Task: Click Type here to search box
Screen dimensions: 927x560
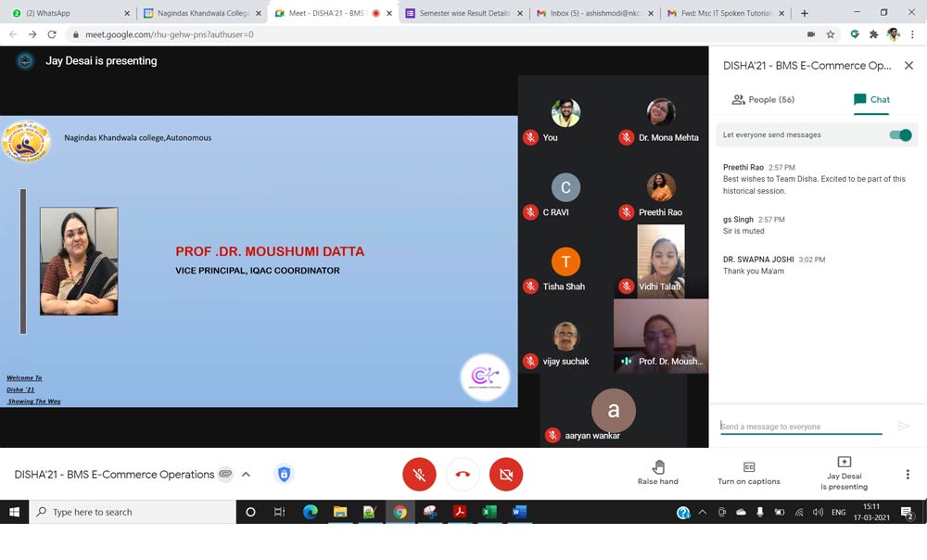Action: (133, 512)
